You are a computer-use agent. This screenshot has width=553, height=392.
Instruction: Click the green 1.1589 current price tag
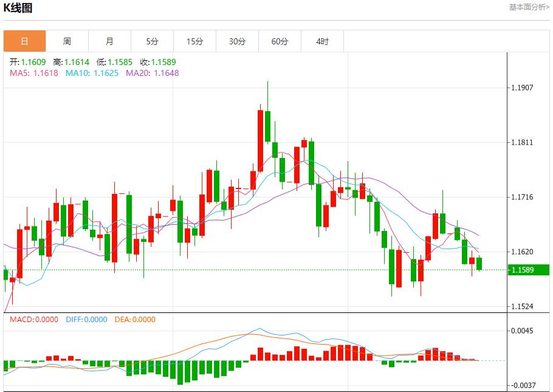tap(527, 268)
